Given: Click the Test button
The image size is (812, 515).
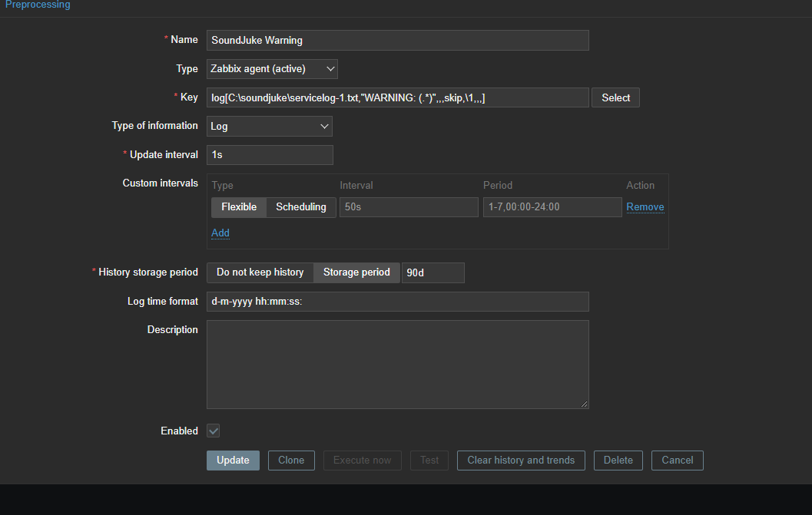Looking at the screenshot, I should [x=429, y=460].
